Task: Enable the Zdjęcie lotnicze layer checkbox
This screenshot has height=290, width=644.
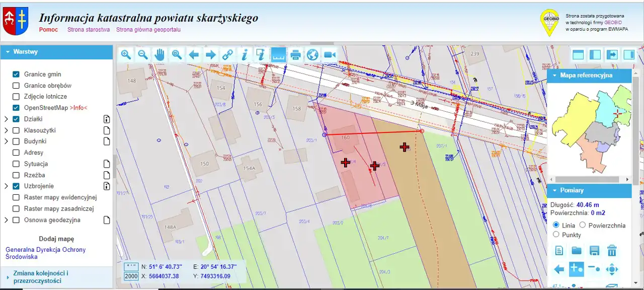Action: [x=16, y=97]
